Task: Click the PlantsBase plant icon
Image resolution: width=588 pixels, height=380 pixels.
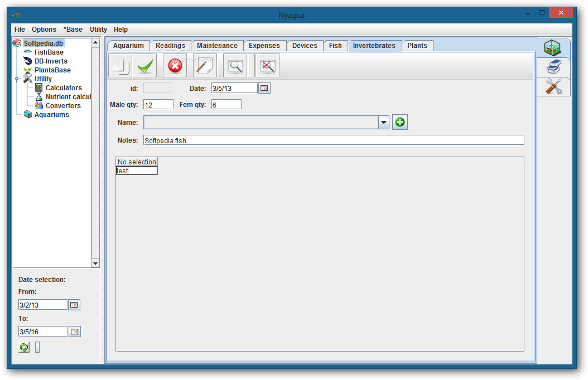Action: 28,70
